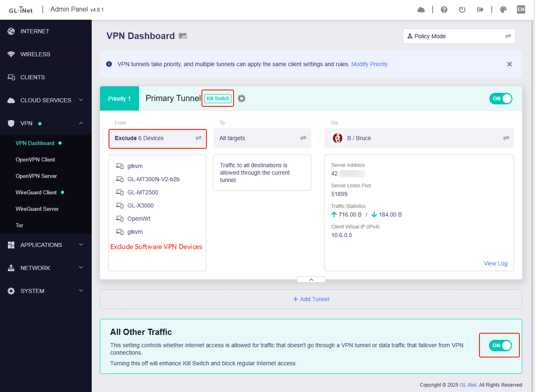Disable the All Other Traffic toggle
Image resolution: width=535 pixels, height=392 pixels.
pyautogui.click(x=500, y=346)
